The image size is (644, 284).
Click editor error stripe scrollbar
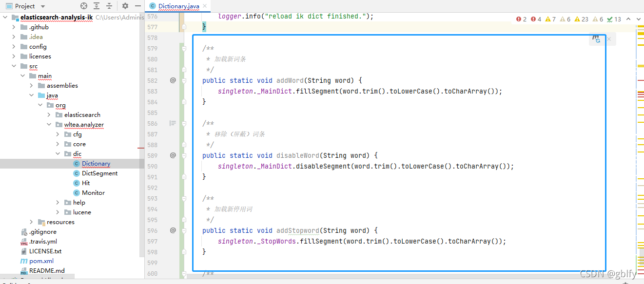point(641,151)
